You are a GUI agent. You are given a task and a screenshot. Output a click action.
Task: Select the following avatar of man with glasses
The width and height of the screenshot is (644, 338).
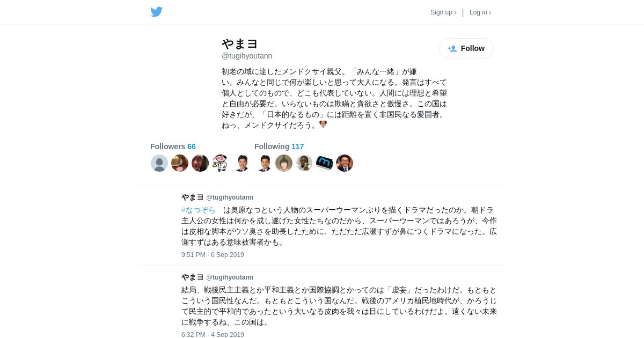pyautogui.click(x=345, y=163)
